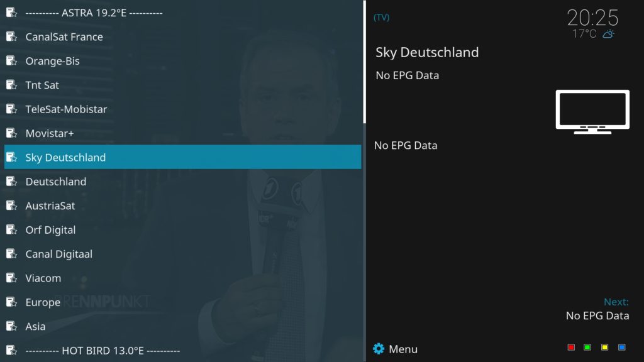The width and height of the screenshot is (644, 362).
Task: Click the blue color button
Action: pos(622,347)
